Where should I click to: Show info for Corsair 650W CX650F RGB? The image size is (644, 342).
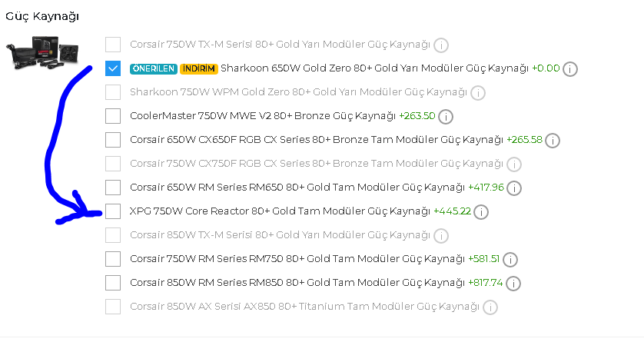(x=553, y=141)
